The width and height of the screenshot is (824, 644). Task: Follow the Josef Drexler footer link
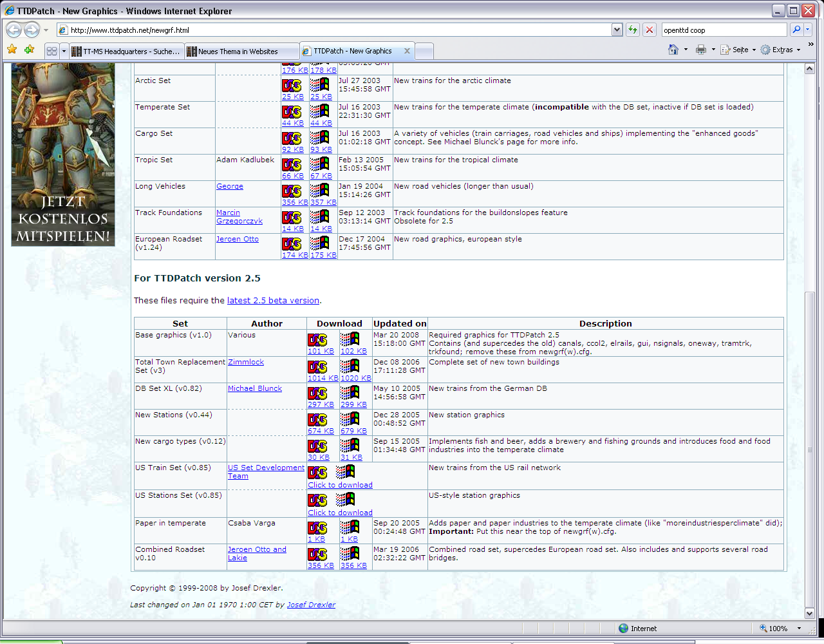(x=311, y=605)
